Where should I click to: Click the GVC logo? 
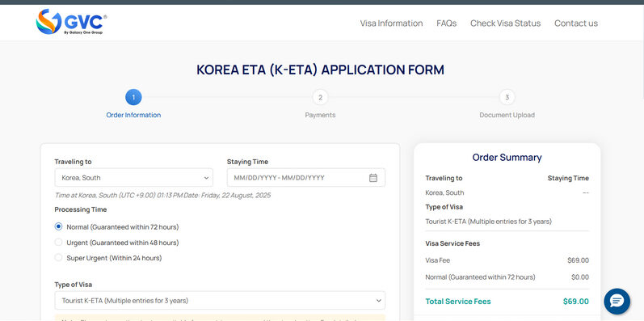click(x=71, y=22)
